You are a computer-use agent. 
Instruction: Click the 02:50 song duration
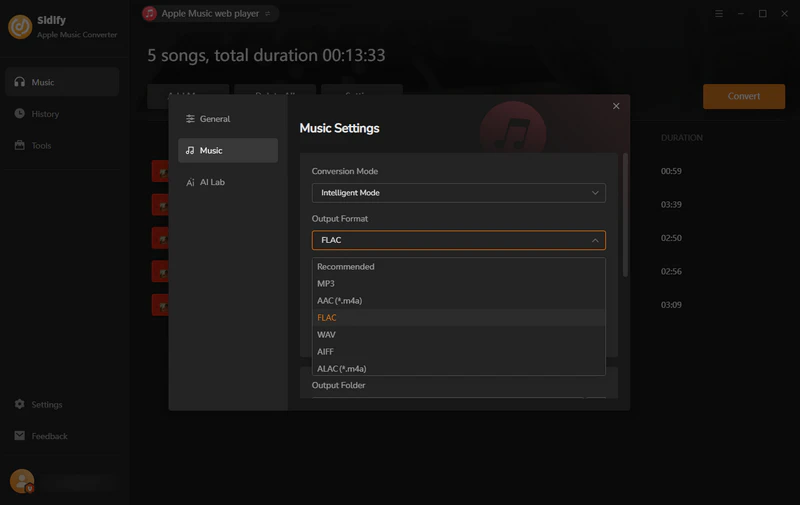[x=671, y=238]
